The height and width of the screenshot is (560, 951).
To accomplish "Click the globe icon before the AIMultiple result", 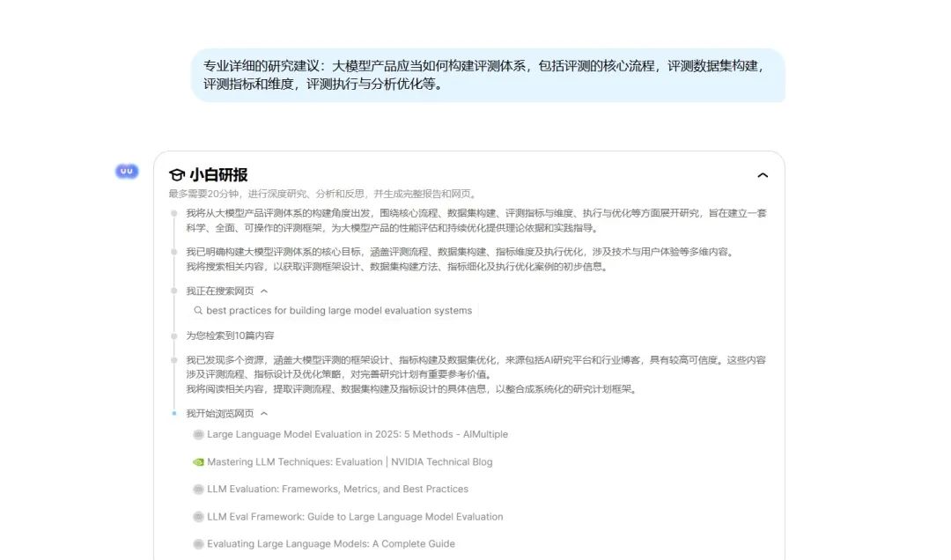I will click(x=198, y=434).
